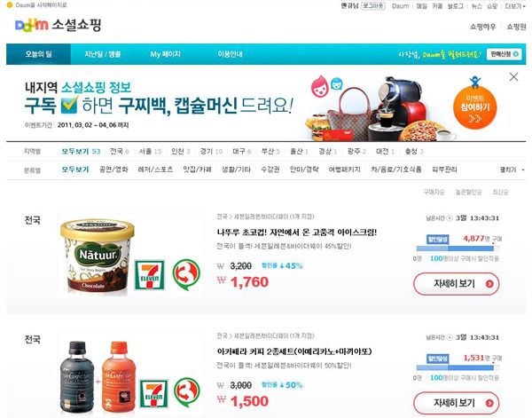Filter category by 맛집/카페
The image size is (532, 418).
click(197, 170)
